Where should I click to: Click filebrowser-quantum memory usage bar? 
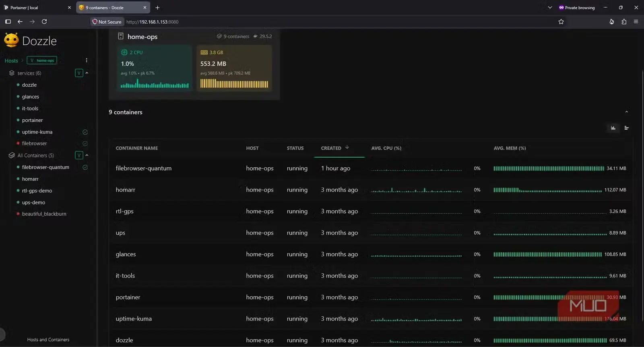pyautogui.click(x=549, y=168)
